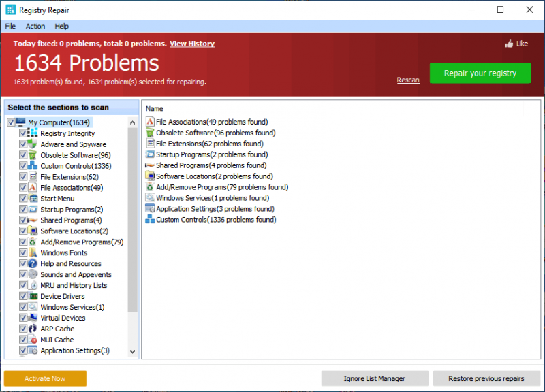Select the My Computer(1634) root node
The height and width of the screenshot is (392, 545).
(x=59, y=122)
